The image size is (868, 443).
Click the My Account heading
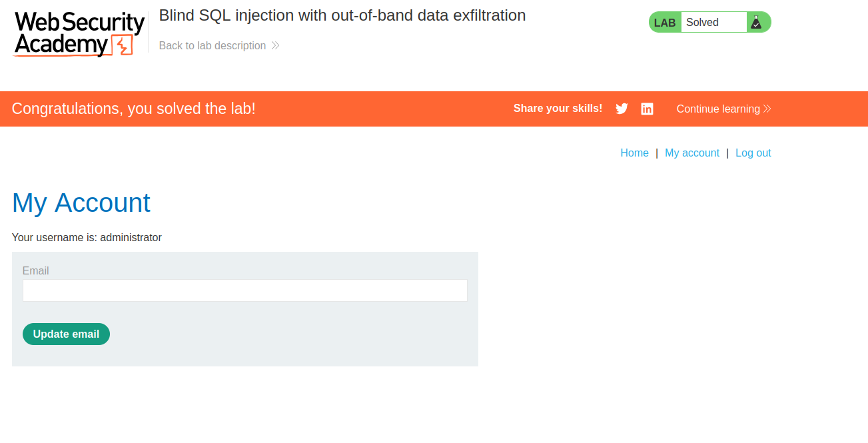click(81, 203)
